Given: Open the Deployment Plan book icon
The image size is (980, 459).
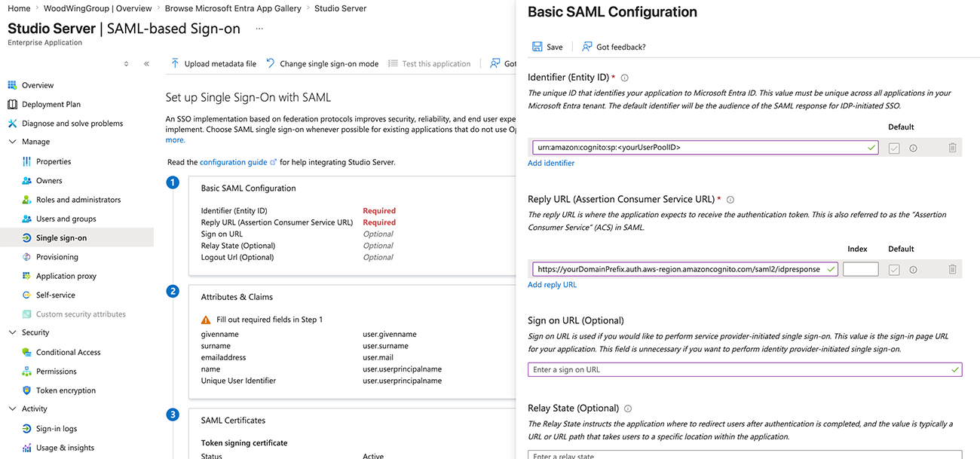Looking at the screenshot, I should point(12,104).
